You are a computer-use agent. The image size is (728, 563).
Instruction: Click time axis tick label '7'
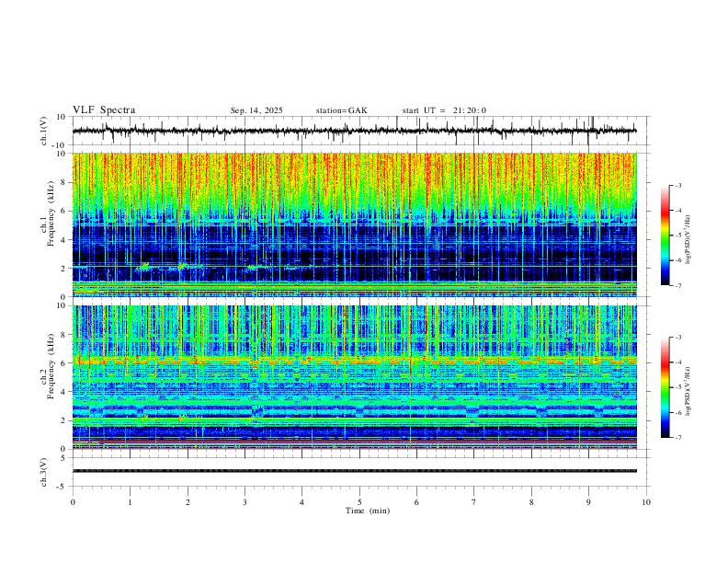click(x=474, y=502)
